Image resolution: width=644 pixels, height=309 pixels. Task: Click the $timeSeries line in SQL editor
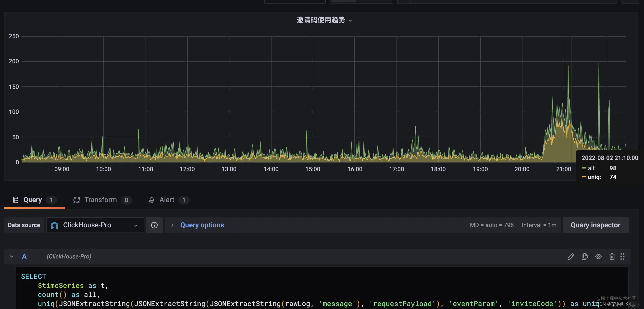click(x=73, y=285)
